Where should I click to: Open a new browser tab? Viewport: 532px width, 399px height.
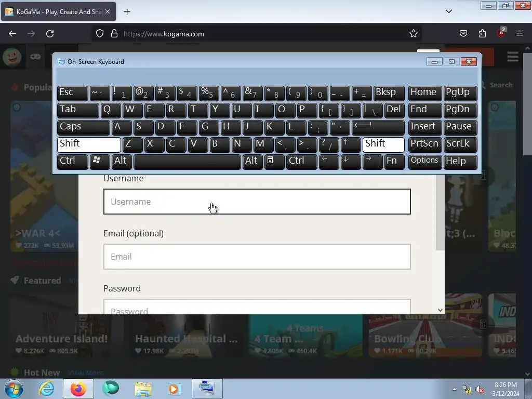127,12
